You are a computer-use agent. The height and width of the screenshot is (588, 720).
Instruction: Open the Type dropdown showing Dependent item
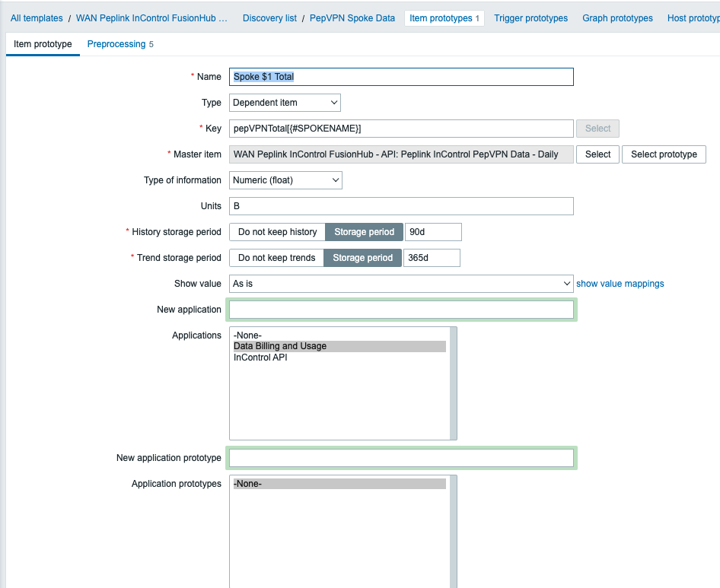point(285,103)
